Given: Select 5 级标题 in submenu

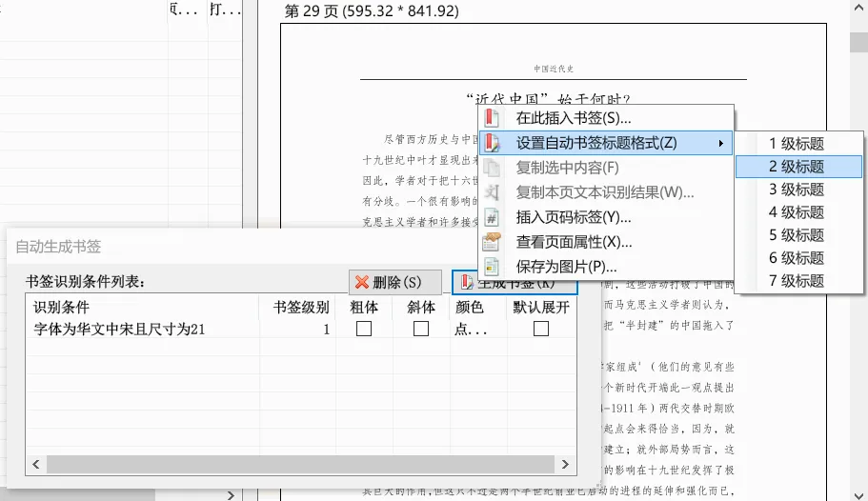Looking at the screenshot, I should [x=798, y=235].
